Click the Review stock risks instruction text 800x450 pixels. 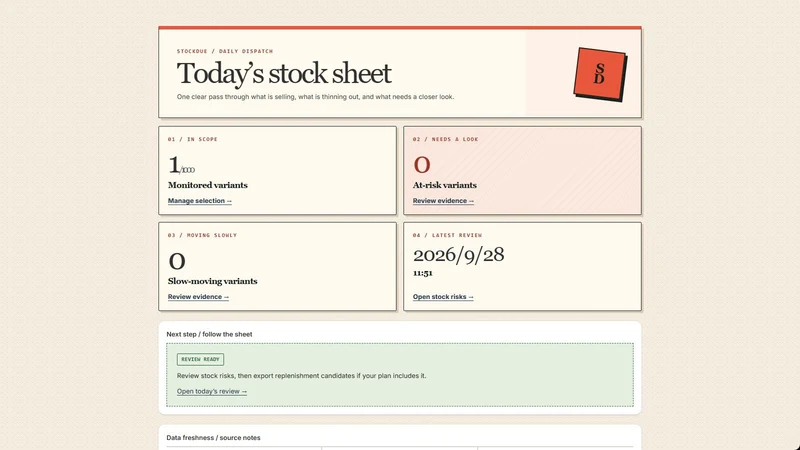[x=302, y=376]
